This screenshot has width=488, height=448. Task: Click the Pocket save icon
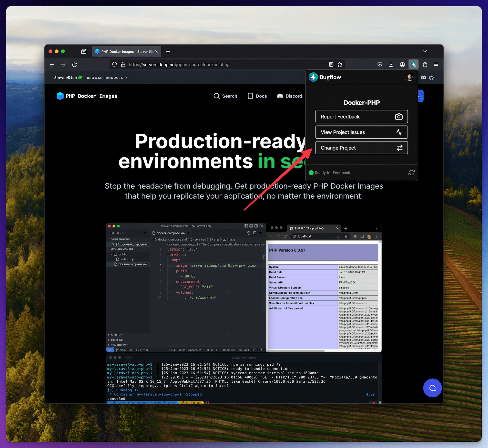(x=380, y=65)
